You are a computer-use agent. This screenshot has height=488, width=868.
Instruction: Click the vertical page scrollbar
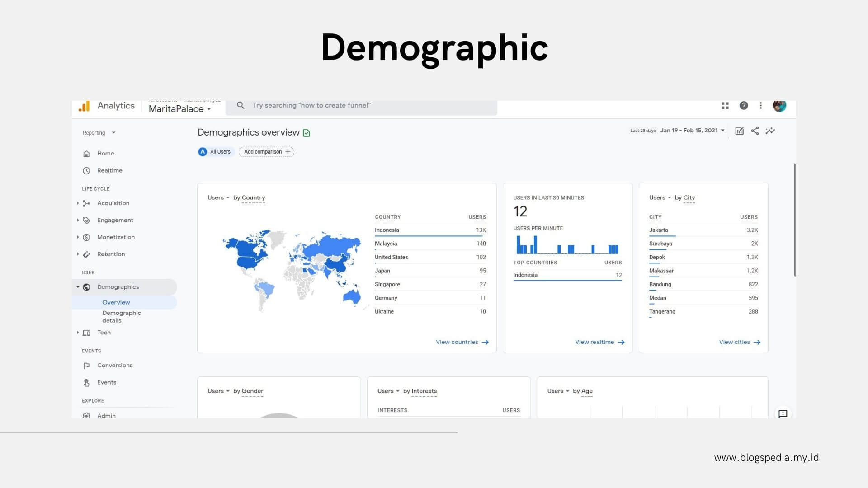795,220
